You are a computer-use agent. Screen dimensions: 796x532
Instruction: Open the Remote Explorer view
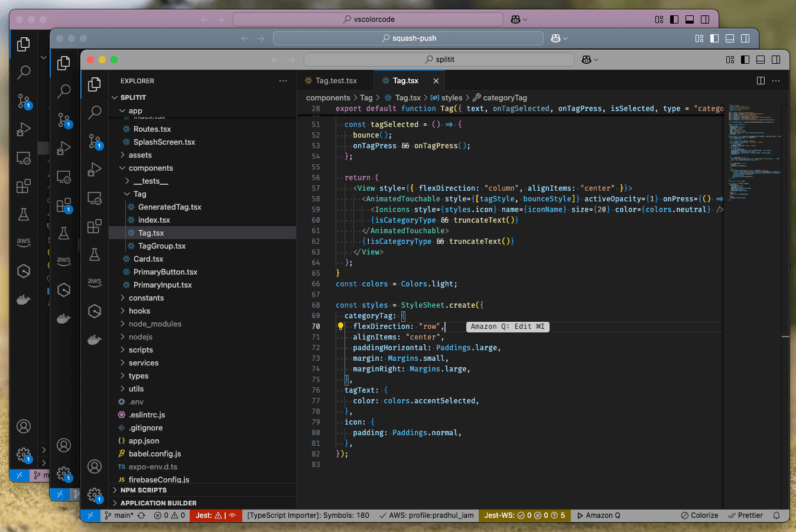[95, 199]
